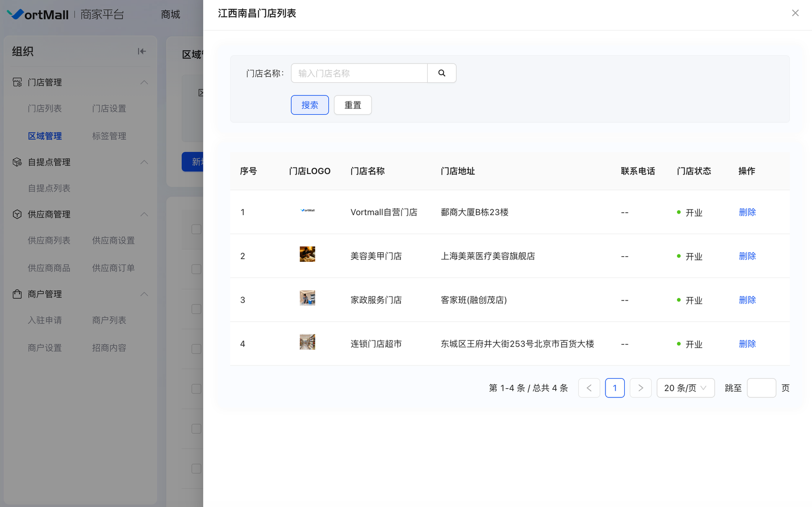Delete the Vortmall自营门店 row

pyautogui.click(x=747, y=212)
